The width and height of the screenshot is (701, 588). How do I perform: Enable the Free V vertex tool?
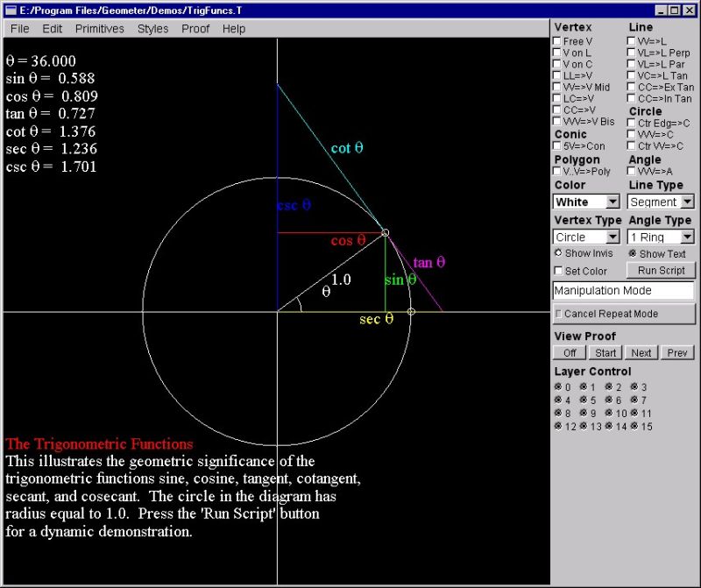(x=557, y=40)
